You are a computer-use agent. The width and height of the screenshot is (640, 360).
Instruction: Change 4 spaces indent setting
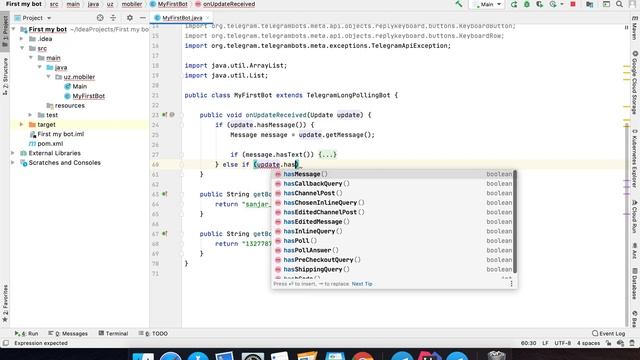point(588,343)
